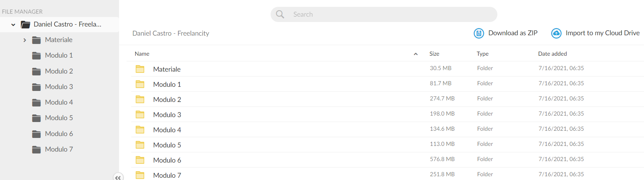Click the Modulo 7 folder icon in the file list
644x180 pixels.
pyautogui.click(x=140, y=175)
